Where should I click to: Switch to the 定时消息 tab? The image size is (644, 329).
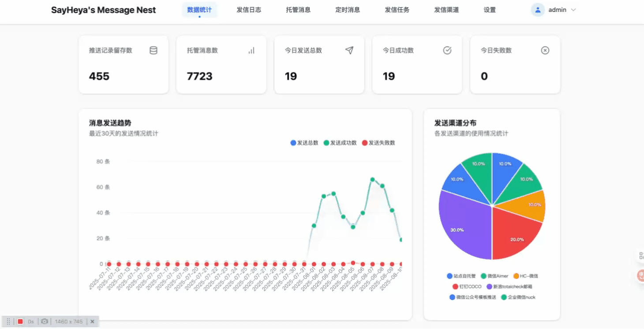pyautogui.click(x=348, y=10)
